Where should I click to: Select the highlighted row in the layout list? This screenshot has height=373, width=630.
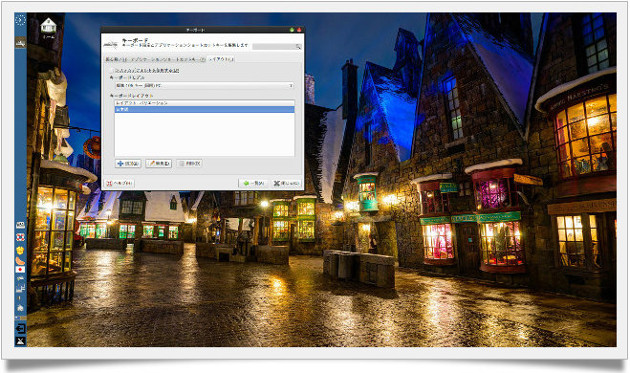(204, 109)
